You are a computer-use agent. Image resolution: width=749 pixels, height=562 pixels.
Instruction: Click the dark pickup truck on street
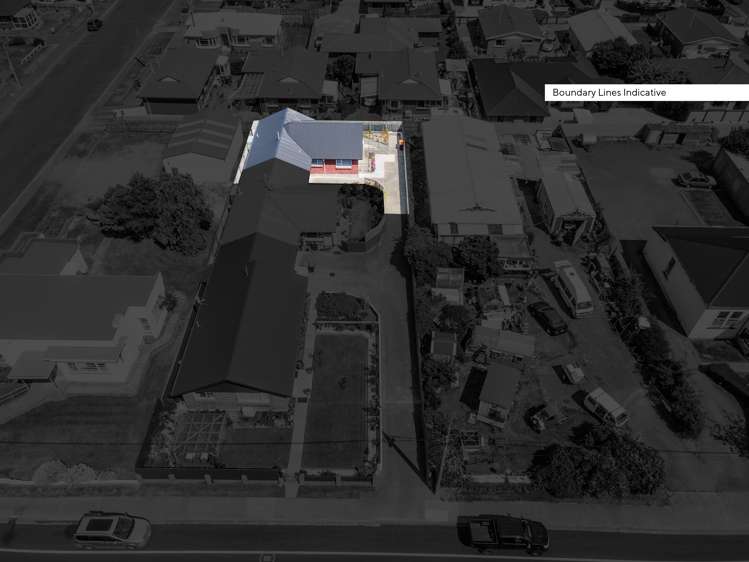coord(508,532)
